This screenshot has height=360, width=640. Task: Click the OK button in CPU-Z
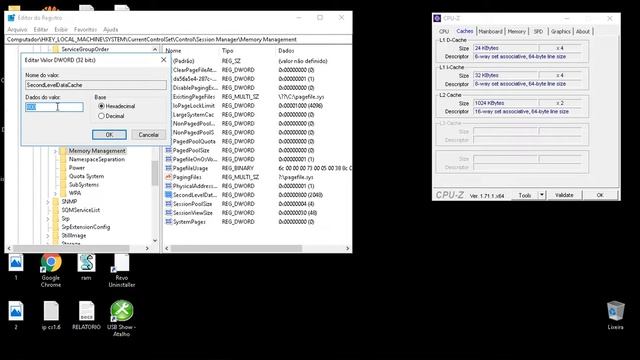pyautogui.click(x=600, y=195)
